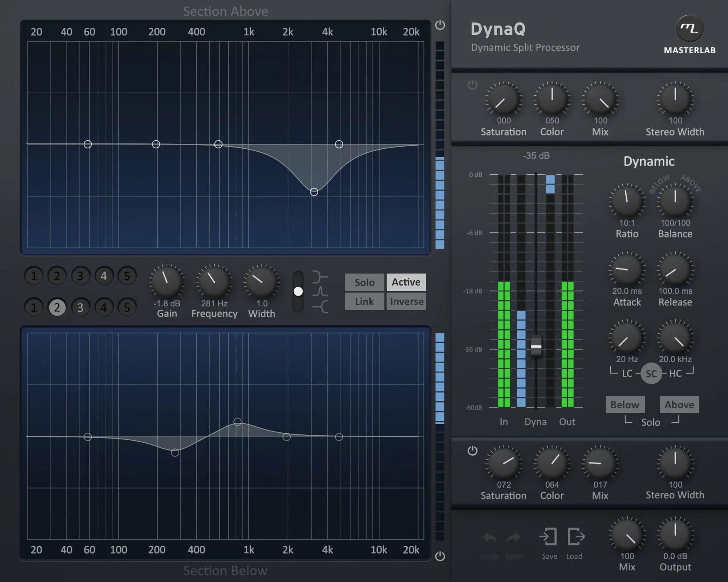This screenshot has width=728, height=582.
Task: Select band 1 in the upper band row
Action: [34, 276]
